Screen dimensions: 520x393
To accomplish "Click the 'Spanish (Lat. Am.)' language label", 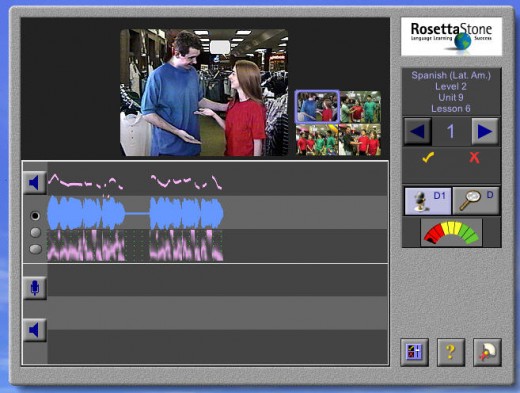I will (x=451, y=75).
